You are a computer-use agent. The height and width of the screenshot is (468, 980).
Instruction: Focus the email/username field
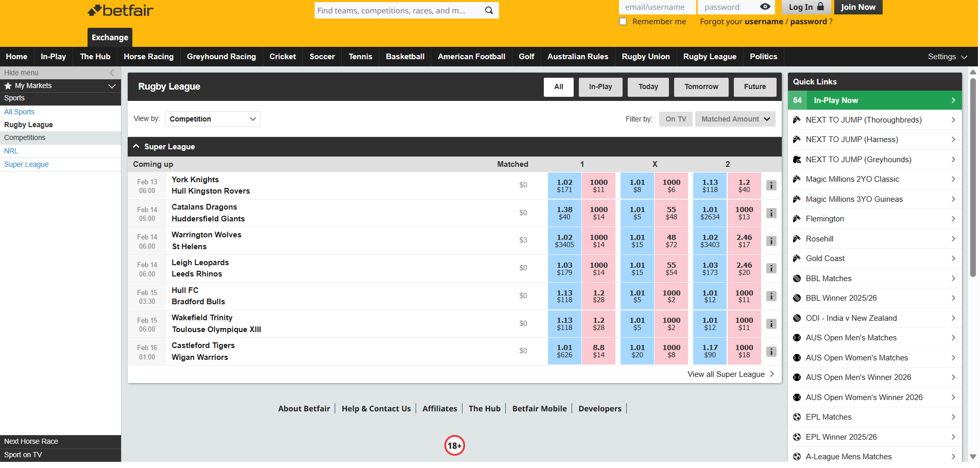click(657, 7)
